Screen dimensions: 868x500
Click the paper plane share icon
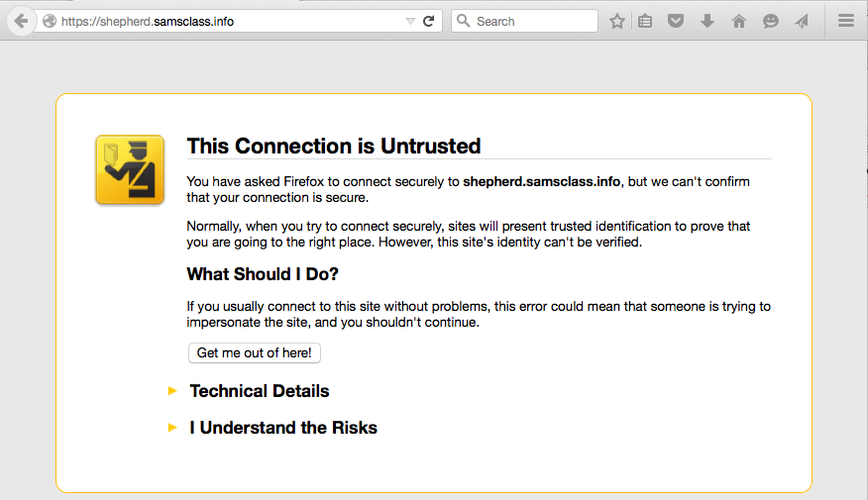pos(801,21)
